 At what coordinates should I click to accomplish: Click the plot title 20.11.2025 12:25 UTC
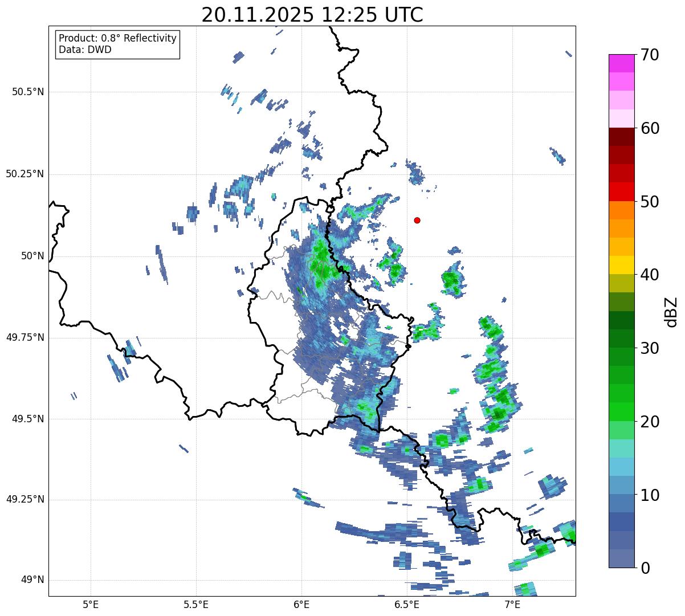pos(312,14)
